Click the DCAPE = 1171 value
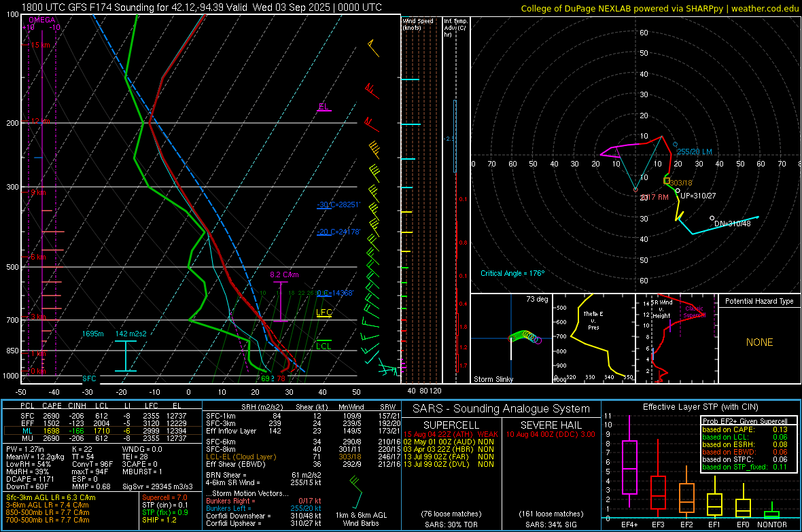The width and height of the screenshot is (802, 532). (x=30, y=479)
